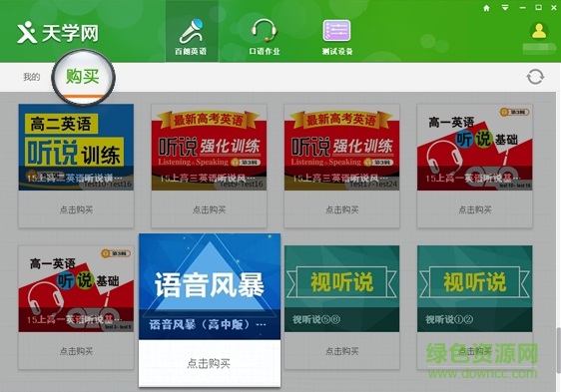Screen dimensions: 561x392
Task: Open the title bar dropdown menu arrow
Action: (505, 8)
